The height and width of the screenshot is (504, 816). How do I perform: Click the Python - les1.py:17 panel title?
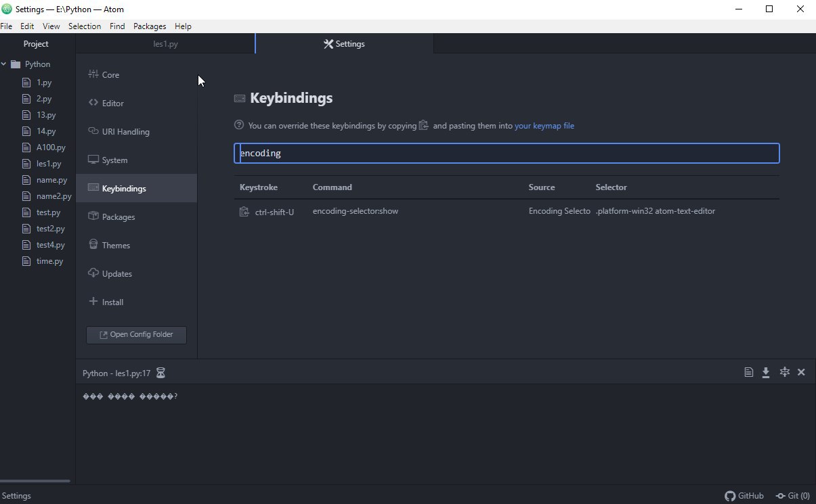coord(116,373)
